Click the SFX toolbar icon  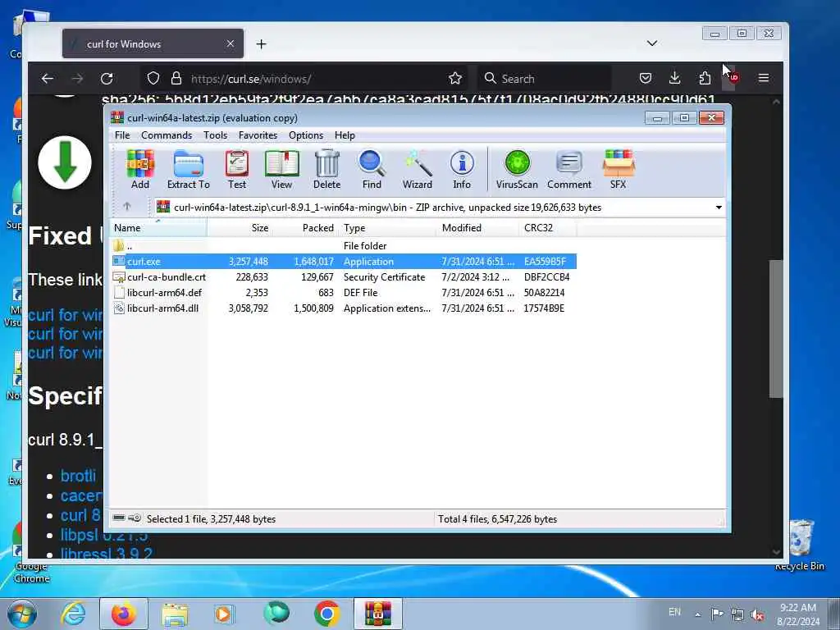(x=619, y=169)
